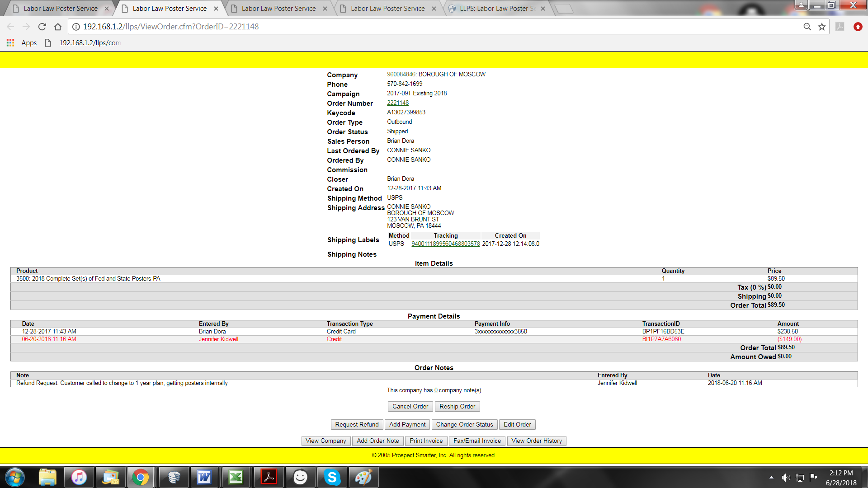Switch to the LLPS: Labor Law Poster tab

[x=497, y=9]
